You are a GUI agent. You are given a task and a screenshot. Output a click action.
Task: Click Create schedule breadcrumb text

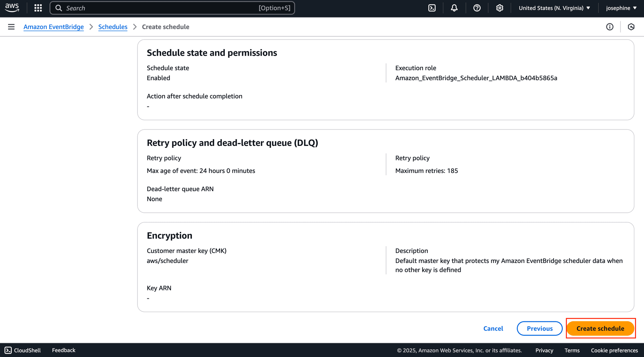coord(166,27)
